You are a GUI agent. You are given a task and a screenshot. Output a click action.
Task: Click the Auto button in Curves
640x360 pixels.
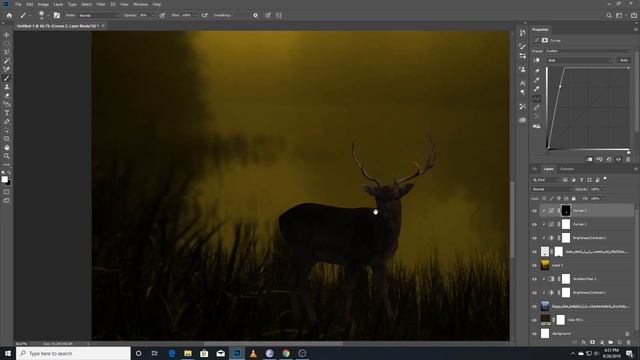[x=624, y=60]
